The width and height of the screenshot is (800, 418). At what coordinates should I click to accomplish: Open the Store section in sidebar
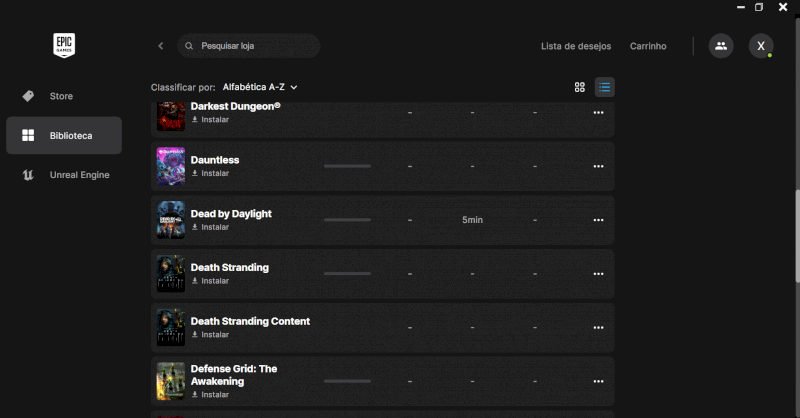(x=61, y=96)
